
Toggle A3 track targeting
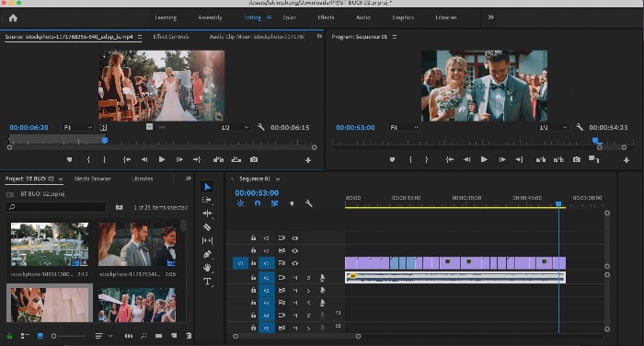point(266,303)
